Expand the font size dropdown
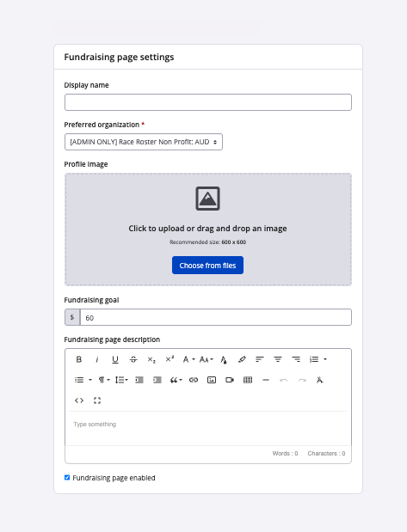 pyautogui.click(x=206, y=359)
